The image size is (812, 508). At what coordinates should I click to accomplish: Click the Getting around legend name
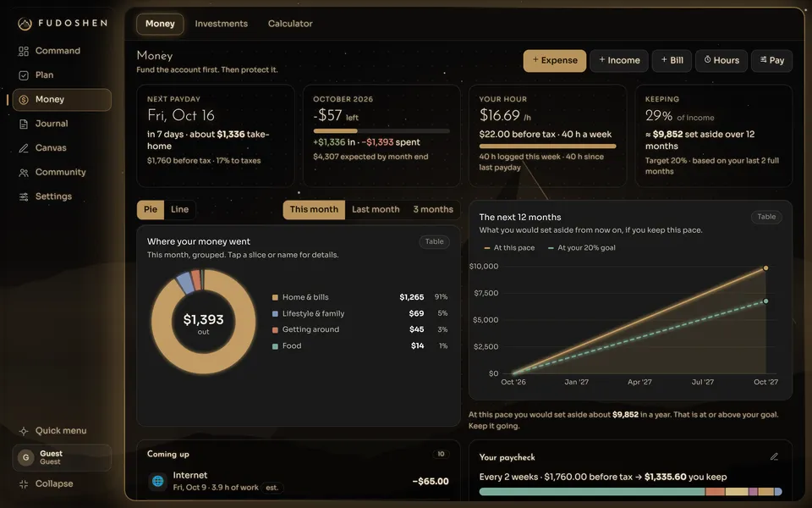pyautogui.click(x=310, y=329)
